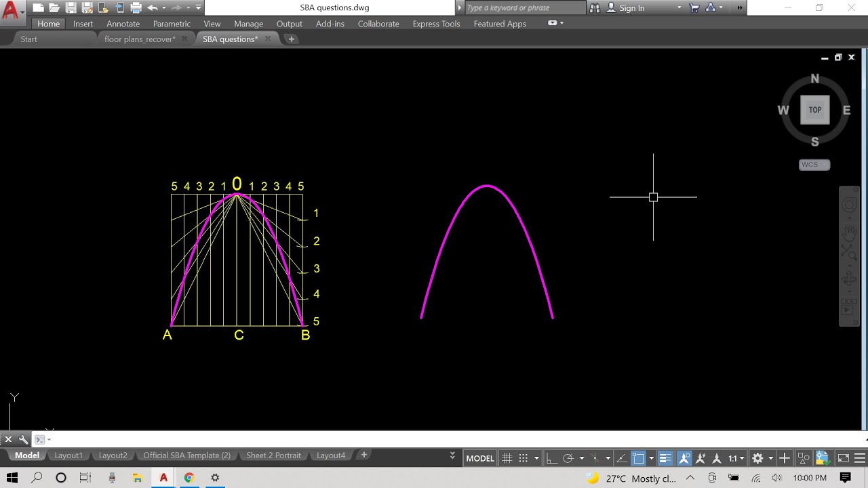Click the MODEL space status button

point(480,458)
